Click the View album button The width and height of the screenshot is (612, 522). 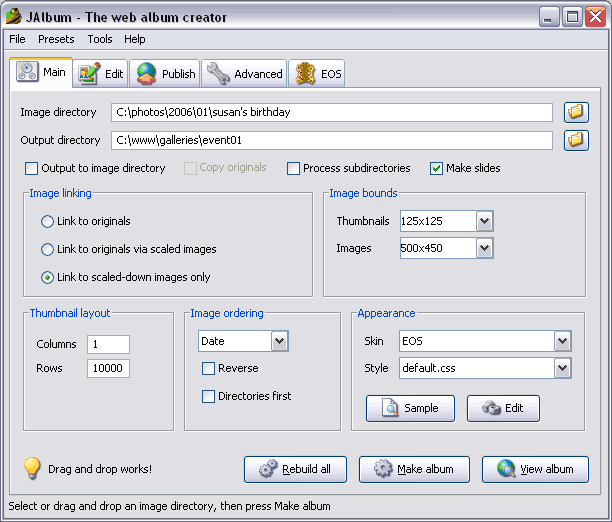tap(535, 469)
